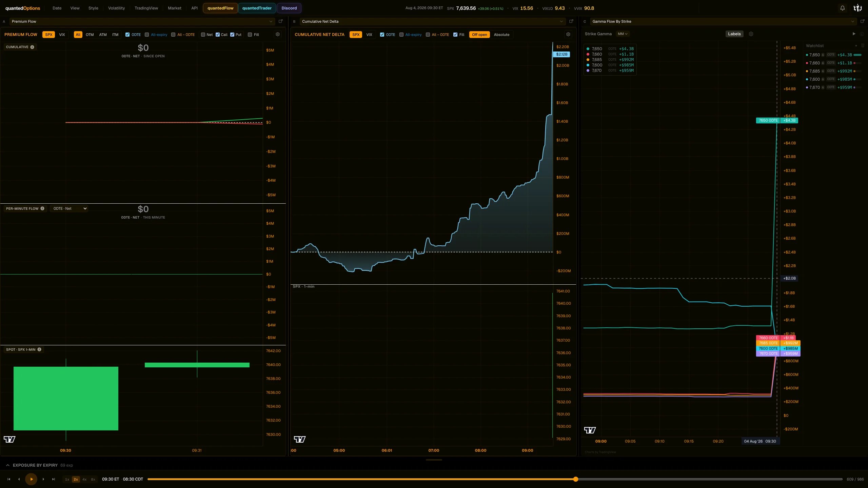Open the 0DTE · Net per-minute dropdown

point(69,208)
